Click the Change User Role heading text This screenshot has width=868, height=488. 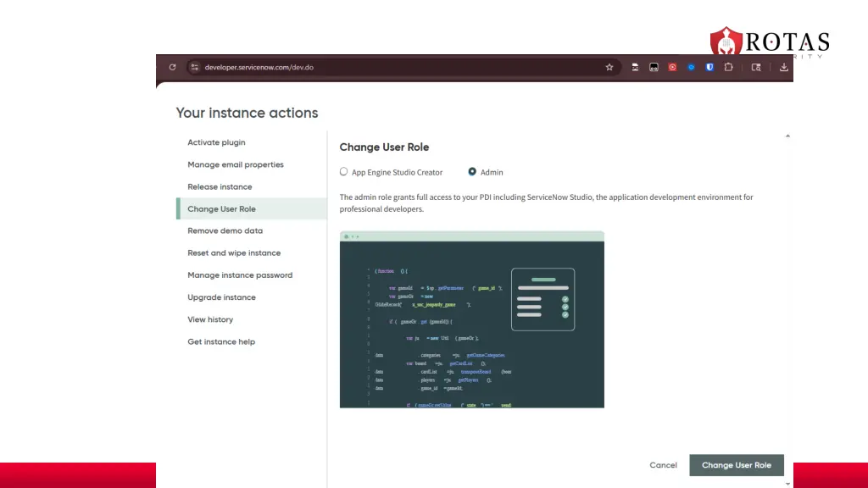coord(384,147)
